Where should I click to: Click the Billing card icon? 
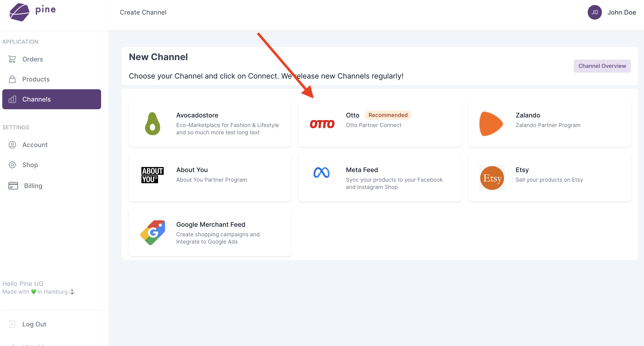click(13, 186)
